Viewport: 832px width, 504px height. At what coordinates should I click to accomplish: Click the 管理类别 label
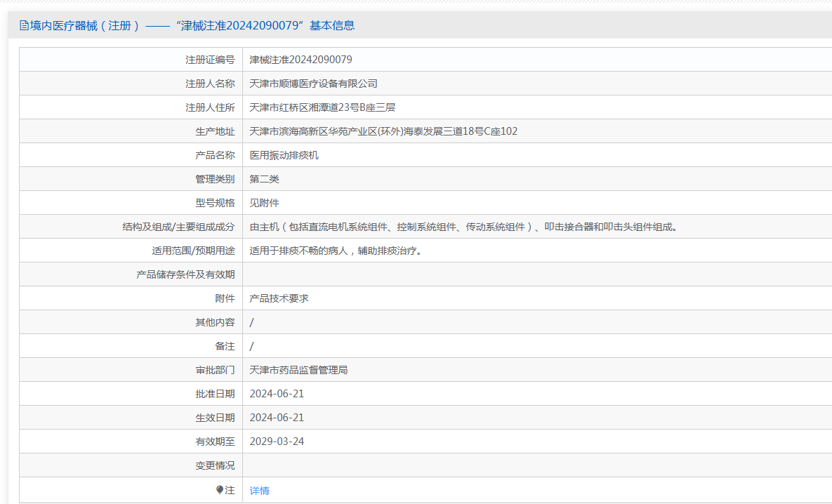point(215,179)
